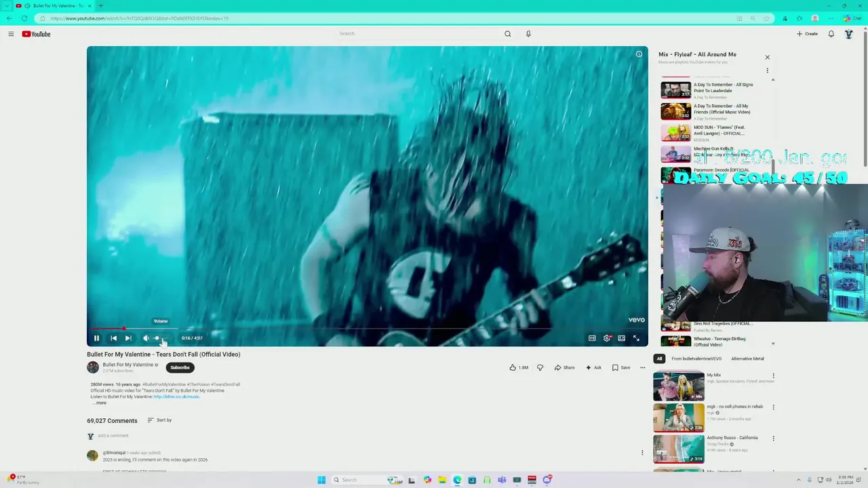This screenshot has height=488, width=868.
Task: Open player settings gear
Action: [x=607, y=338]
